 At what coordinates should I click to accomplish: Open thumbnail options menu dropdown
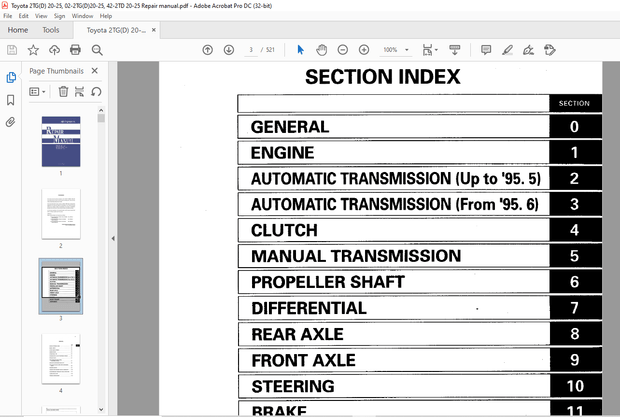click(x=37, y=92)
